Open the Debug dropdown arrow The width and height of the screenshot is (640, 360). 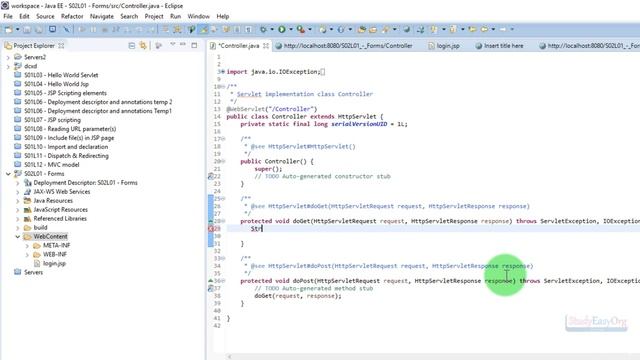point(272,29)
